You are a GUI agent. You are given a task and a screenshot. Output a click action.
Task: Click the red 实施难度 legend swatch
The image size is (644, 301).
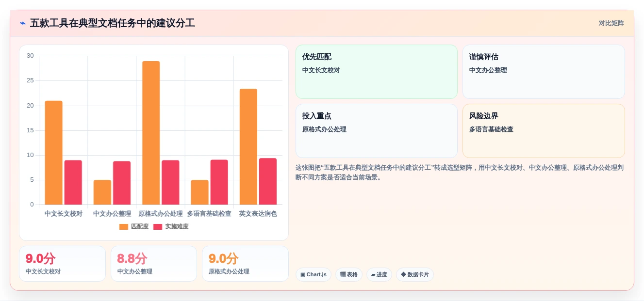pos(158,226)
